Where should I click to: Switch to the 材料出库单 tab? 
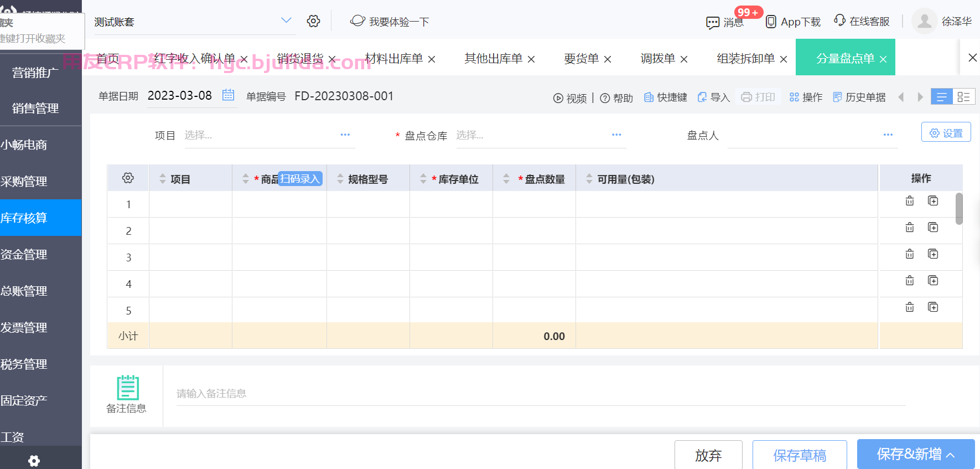pyautogui.click(x=394, y=58)
